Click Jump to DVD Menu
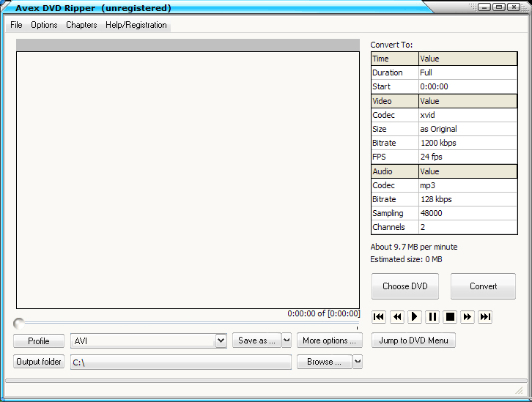This screenshot has width=532, height=402. [413, 340]
